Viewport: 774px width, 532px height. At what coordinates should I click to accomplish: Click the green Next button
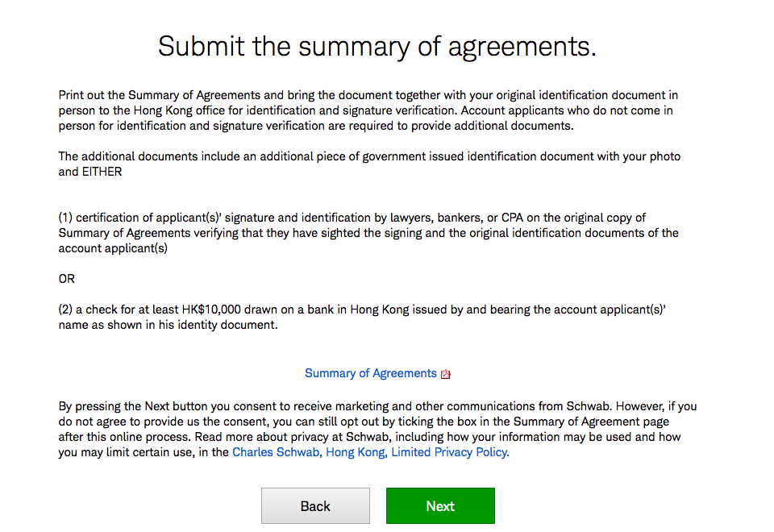pos(440,506)
